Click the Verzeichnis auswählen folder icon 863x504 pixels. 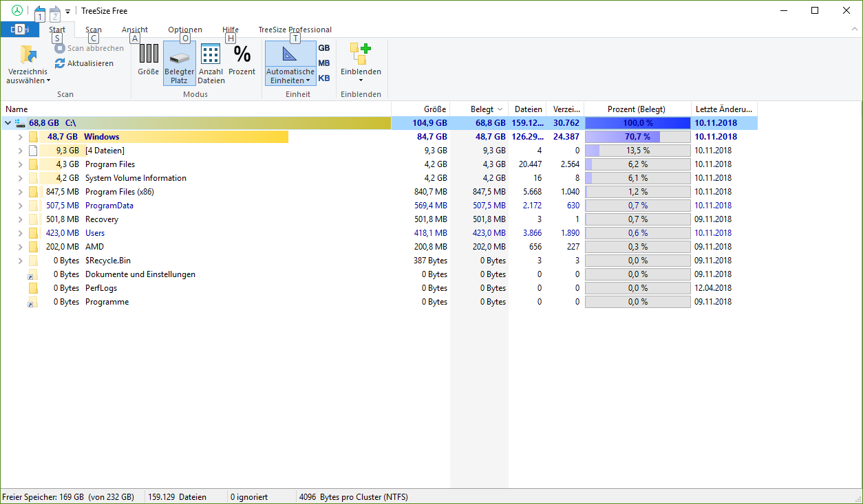point(28,54)
